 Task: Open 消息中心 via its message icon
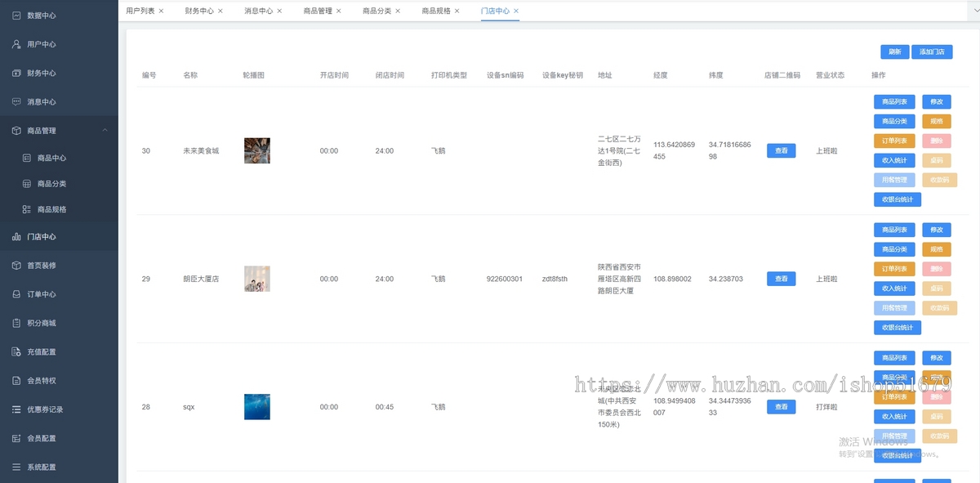click(x=16, y=102)
